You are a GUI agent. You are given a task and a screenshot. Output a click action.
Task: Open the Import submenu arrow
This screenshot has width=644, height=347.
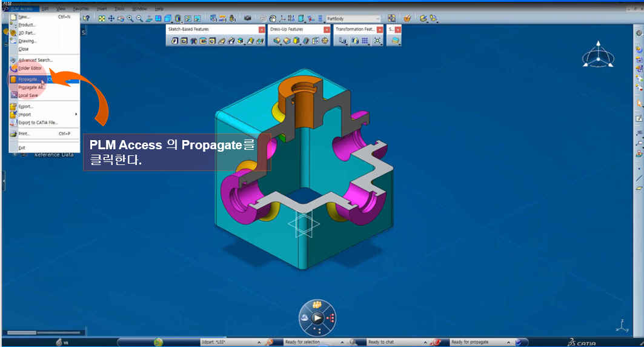point(76,114)
